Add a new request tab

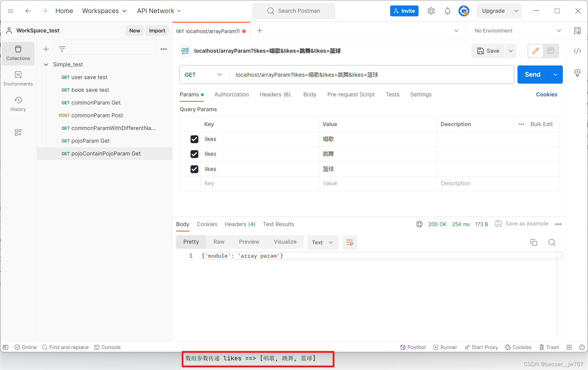tap(260, 31)
